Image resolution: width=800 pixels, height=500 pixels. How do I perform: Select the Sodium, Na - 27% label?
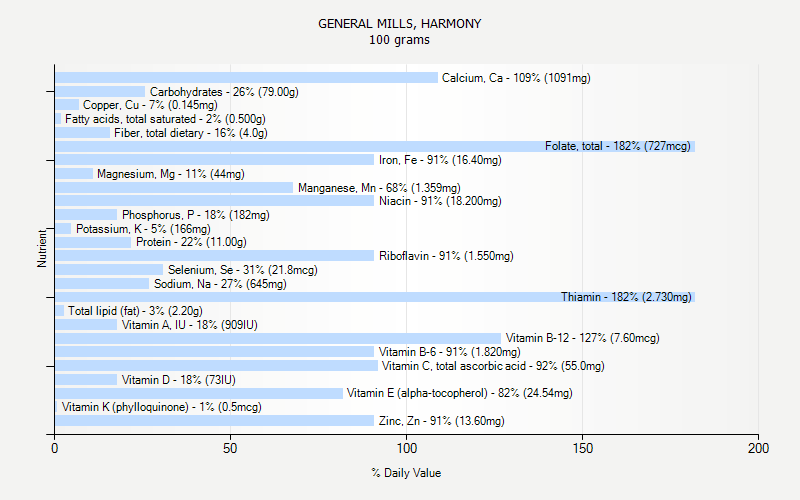click(x=220, y=284)
